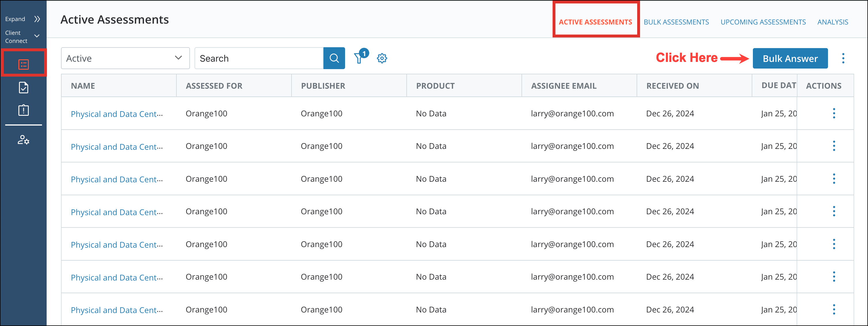The image size is (868, 326).
Task: Switch to the Active Assessments tab
Action: coord(595,22)
